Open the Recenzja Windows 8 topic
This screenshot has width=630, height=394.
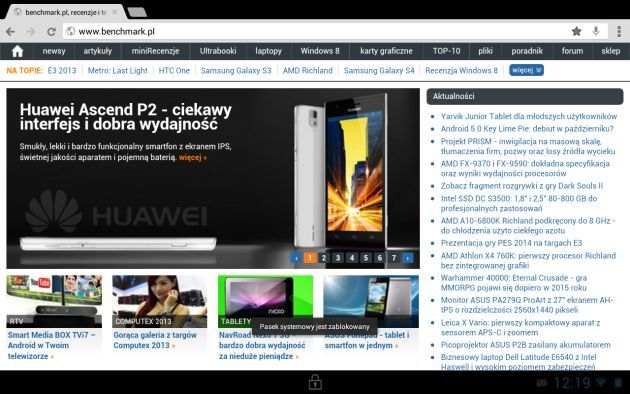[461, 70]
